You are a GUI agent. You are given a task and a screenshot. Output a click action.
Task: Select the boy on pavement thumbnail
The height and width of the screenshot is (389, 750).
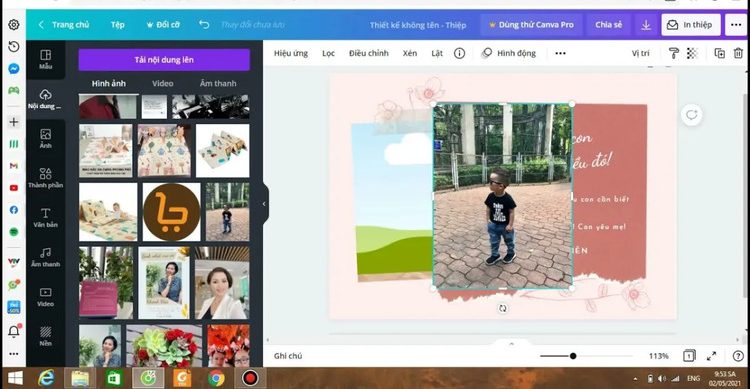227,212
